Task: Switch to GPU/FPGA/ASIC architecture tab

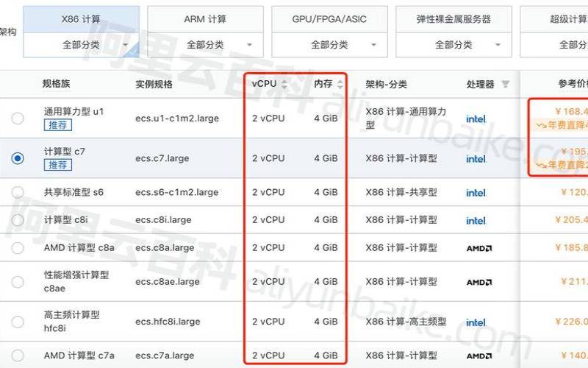Action: (x=329, y=19)
